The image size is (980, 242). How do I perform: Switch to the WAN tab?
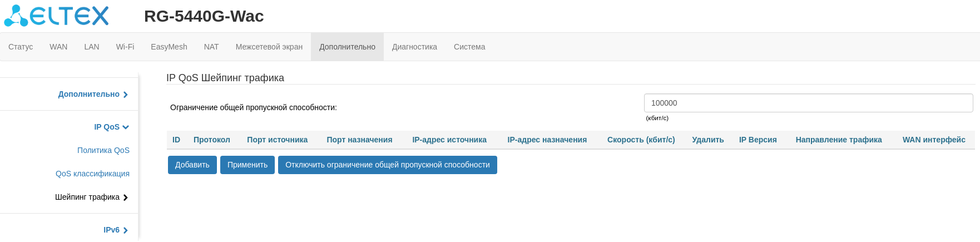58,47
